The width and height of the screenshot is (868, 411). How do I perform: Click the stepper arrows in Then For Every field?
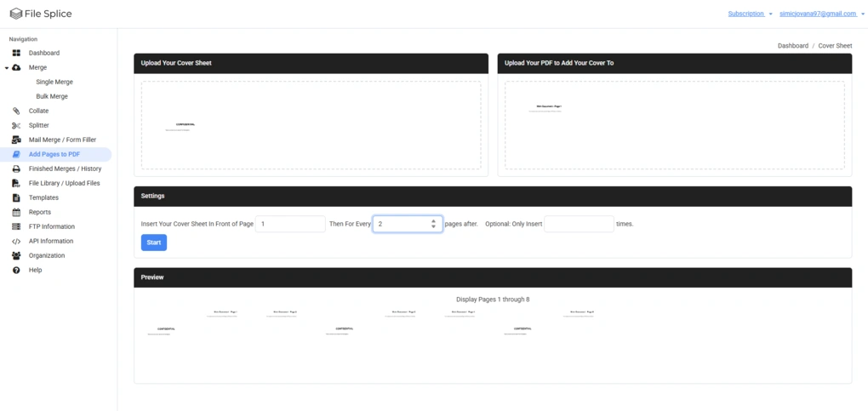(433, 224)
